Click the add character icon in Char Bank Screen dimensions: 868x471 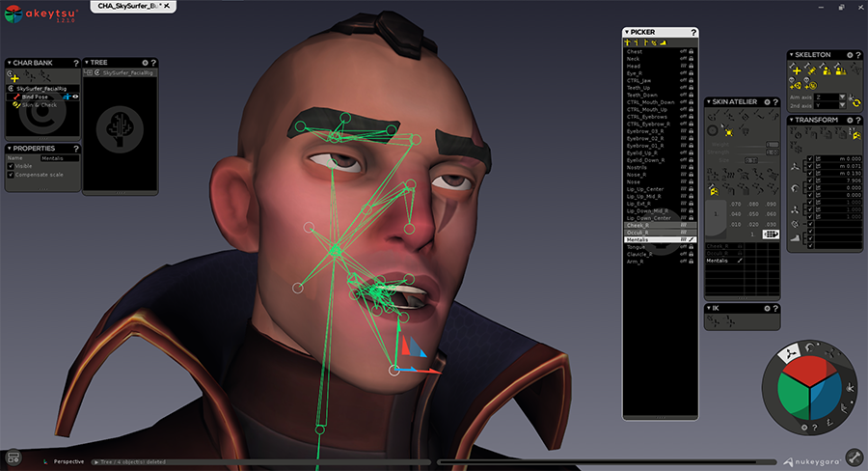pyautogui.click(x=14, y=77)
